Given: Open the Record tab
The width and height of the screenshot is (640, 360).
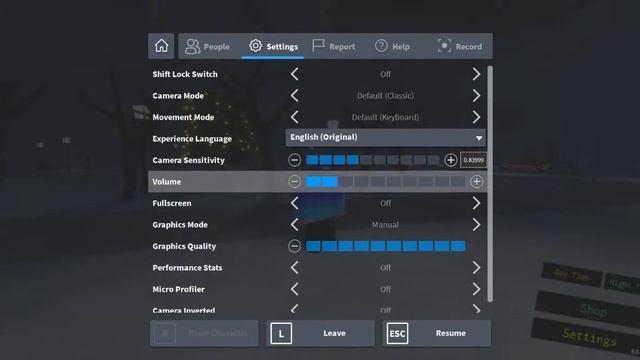Looking at the screenshot, I should tap(460, 47).
